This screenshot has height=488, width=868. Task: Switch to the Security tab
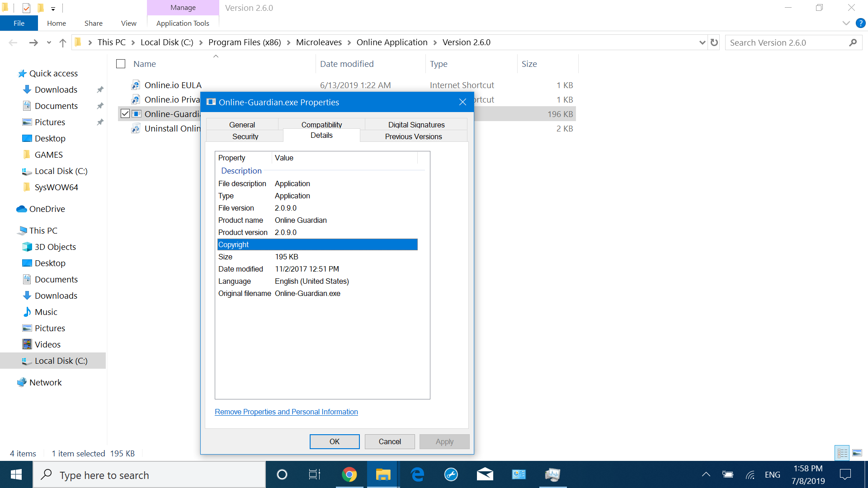point(245,136)
